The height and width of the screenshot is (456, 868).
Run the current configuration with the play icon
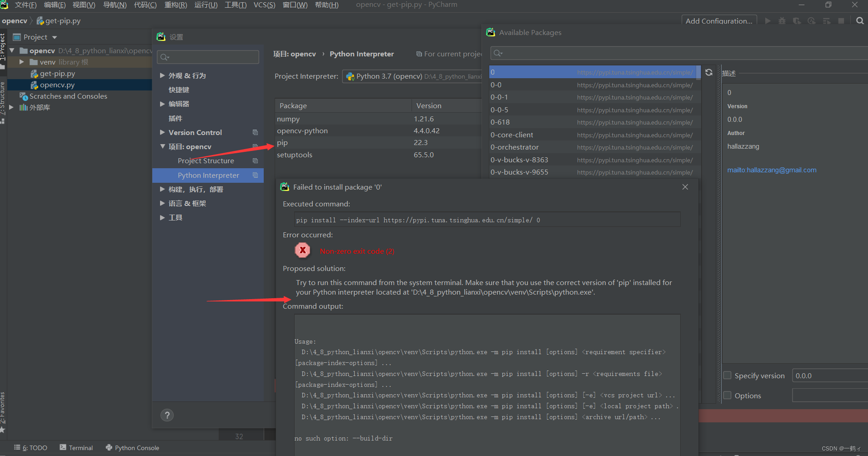[x=768, y=21]
